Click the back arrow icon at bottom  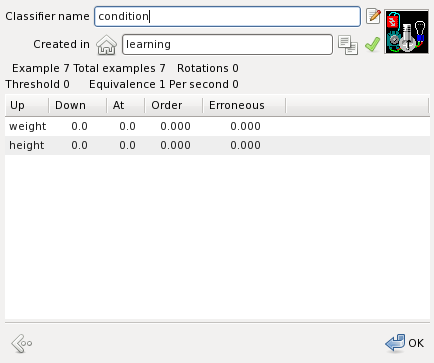[x=22, y=343]
